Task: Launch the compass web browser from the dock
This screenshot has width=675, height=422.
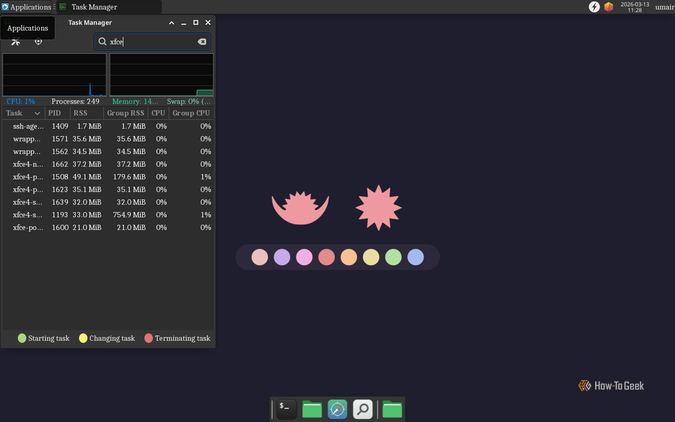Action: click(x=337, y=409)
